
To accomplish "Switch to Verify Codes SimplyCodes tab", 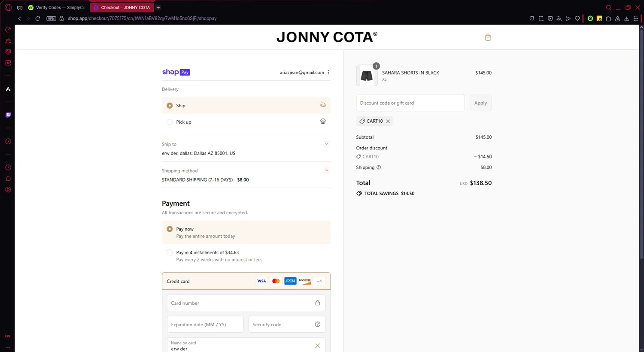I will tap(58, 7).
